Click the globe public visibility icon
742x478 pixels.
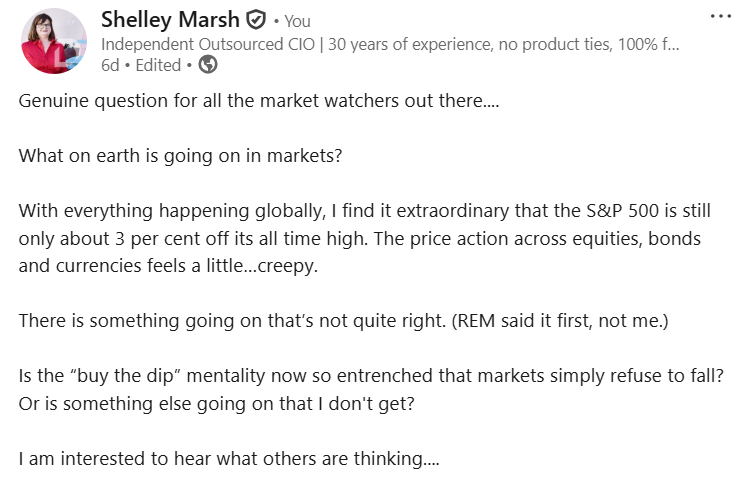208,65
